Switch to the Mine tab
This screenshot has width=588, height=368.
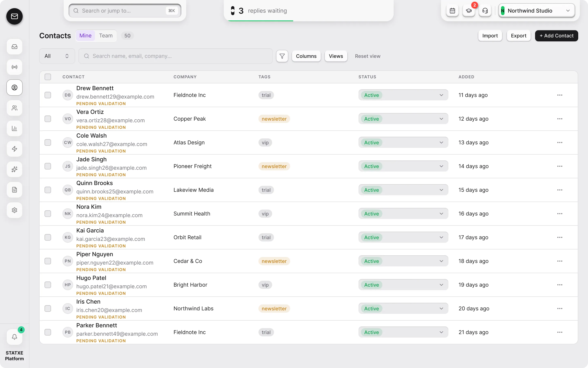tap(86, 36)
